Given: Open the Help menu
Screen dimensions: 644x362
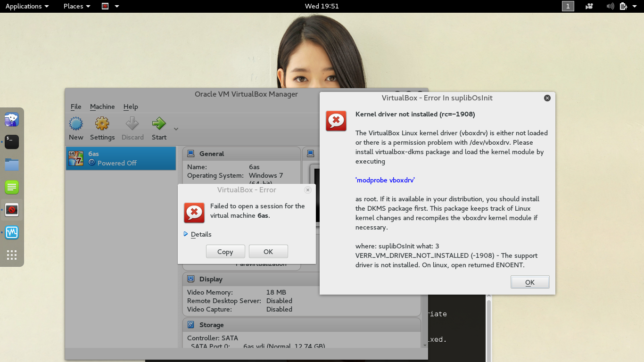Looking at the screenshot, I should (x=131, y=107).
